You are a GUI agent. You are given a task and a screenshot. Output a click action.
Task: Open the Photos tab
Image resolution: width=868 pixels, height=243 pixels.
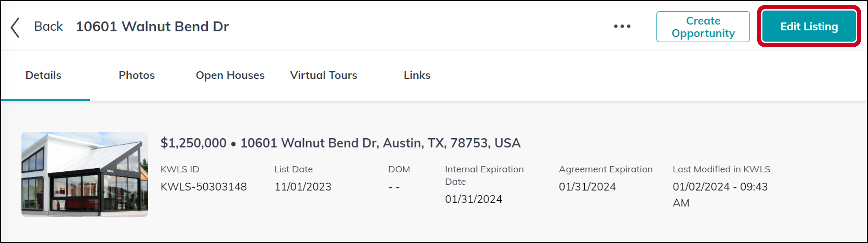136,75
